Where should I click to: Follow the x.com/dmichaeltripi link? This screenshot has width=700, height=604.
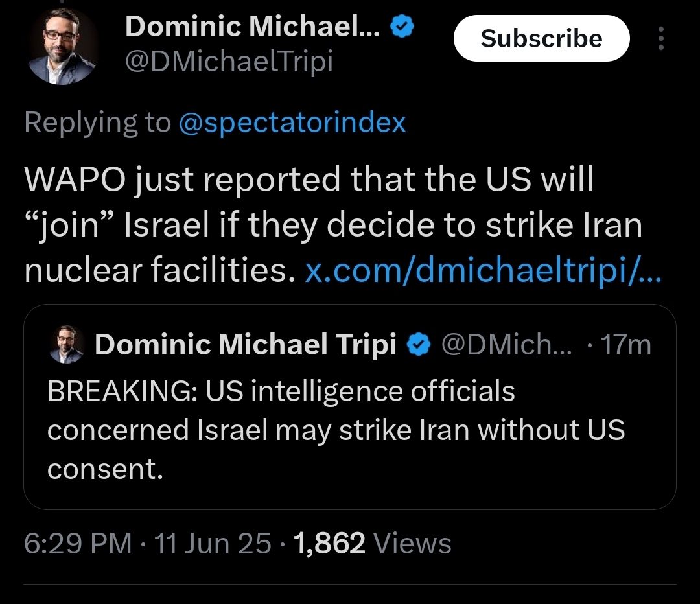483,270
